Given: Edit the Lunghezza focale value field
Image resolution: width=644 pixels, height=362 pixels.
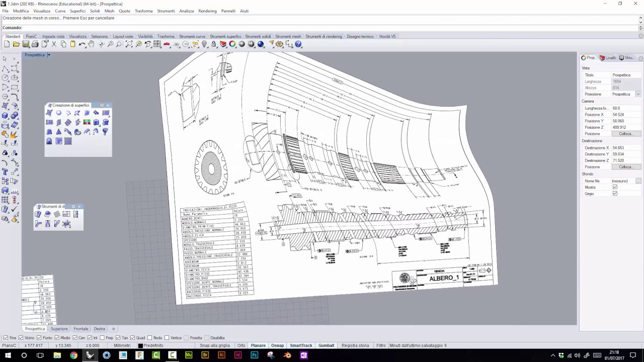Looking at the screenshot, I should tap(626, 108).
